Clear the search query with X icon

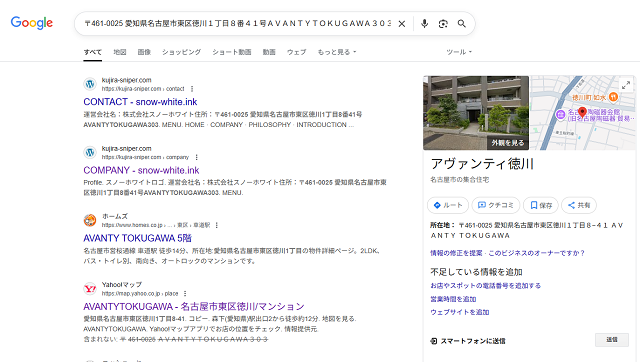pyautogui.click(x=402, y=24)
